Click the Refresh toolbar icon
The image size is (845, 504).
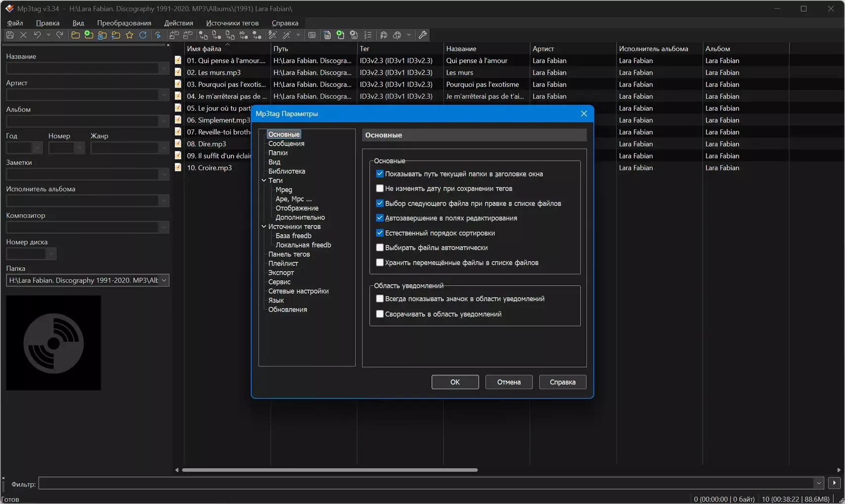click(x=143, y=35)
